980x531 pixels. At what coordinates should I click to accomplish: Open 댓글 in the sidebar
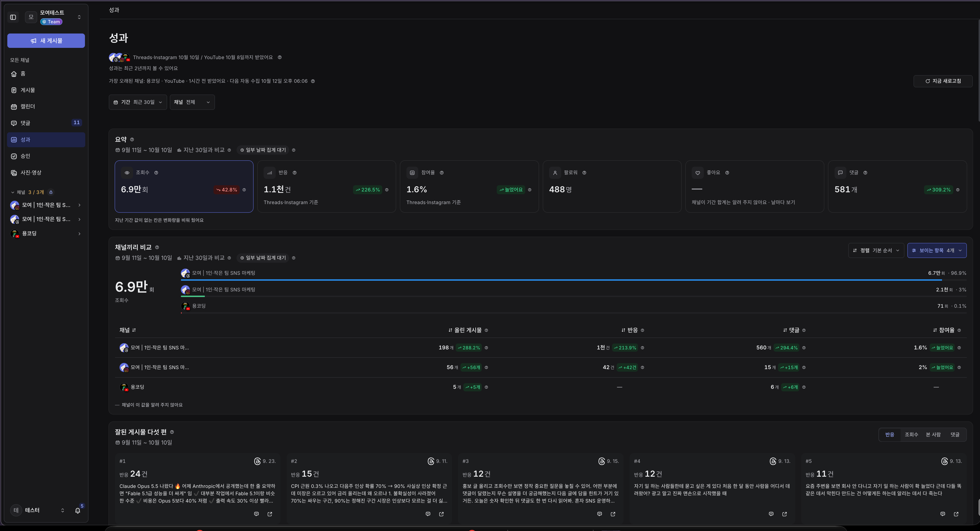(x=46, y=123)
